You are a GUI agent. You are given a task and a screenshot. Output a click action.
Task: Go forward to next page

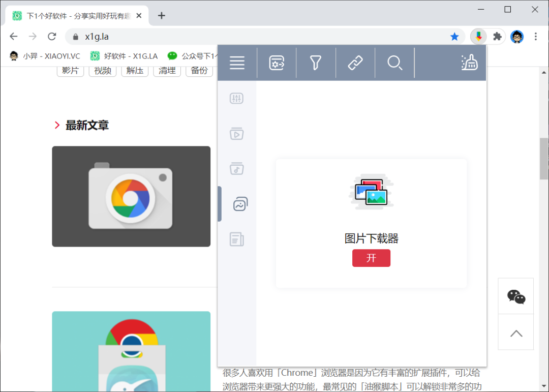coord(33,37)
